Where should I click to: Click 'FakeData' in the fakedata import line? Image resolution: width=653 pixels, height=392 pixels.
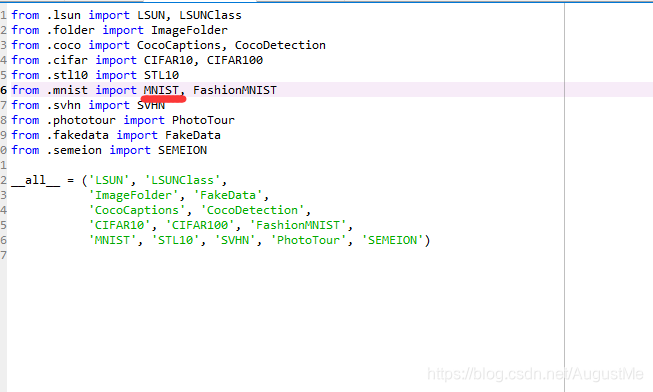click(193, 135)
